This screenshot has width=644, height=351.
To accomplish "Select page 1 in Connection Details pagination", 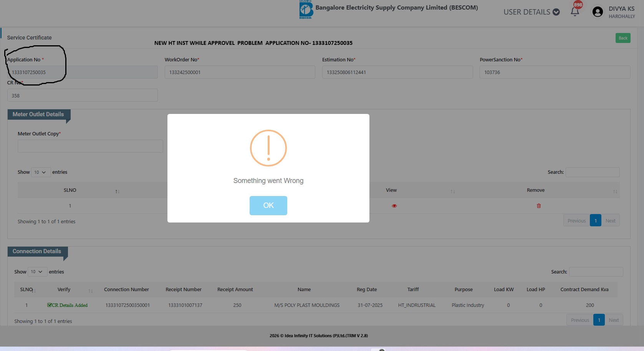I will [x=599, y=320].
